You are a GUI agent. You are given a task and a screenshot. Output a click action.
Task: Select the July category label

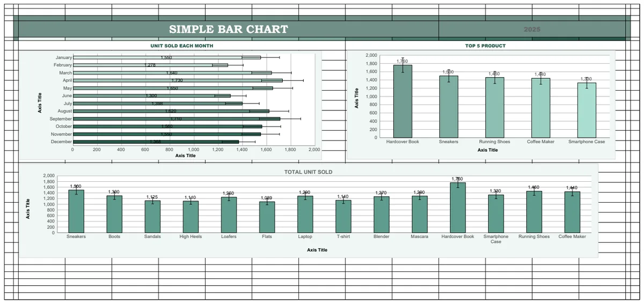pos(68,103)
